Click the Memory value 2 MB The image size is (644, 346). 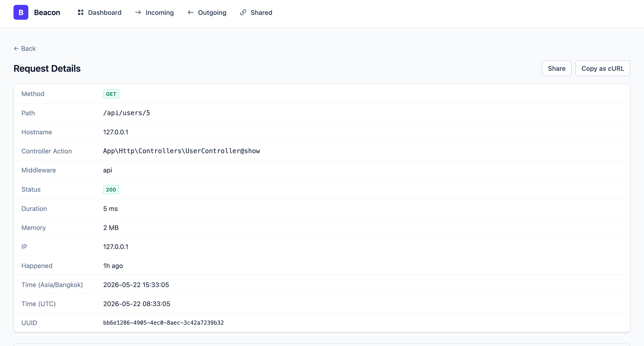[x=111, y=228]
